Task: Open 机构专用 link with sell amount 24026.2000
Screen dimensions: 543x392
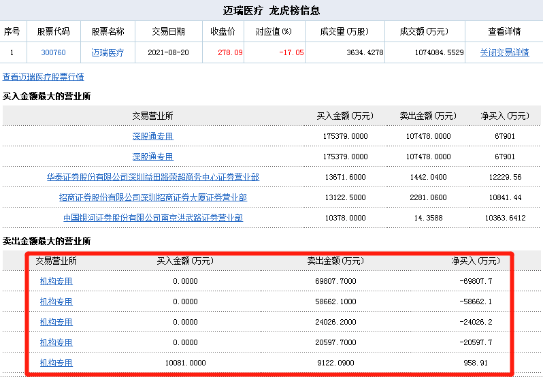Action: (x=56, y=322)
